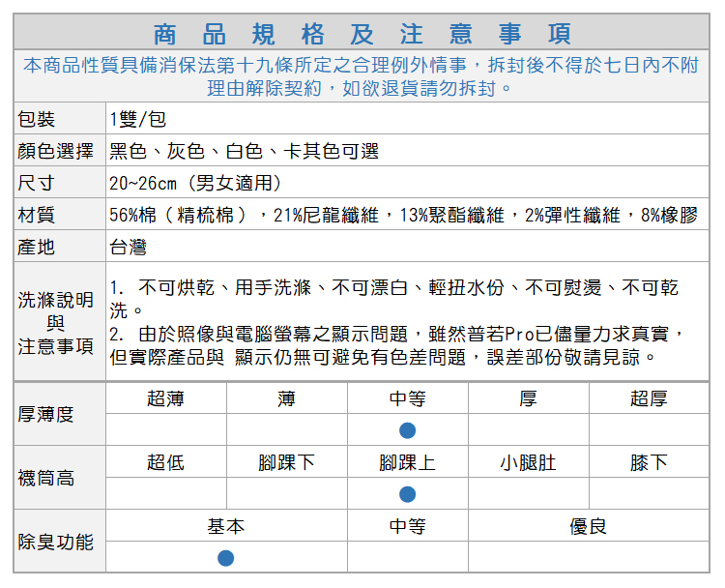725x588 pixels.
Task: Select the 超低 sock height label
Action: point(165,462)
